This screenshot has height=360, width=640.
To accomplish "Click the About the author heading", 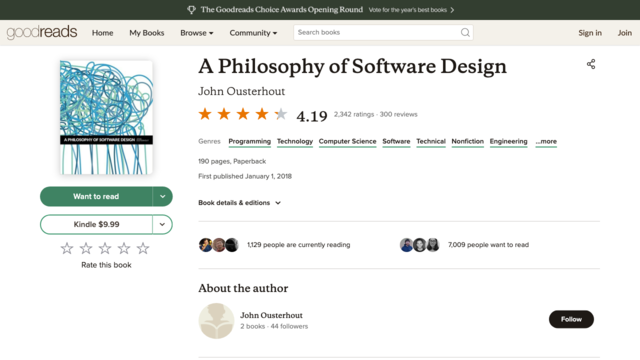I will tap(243, 288).
